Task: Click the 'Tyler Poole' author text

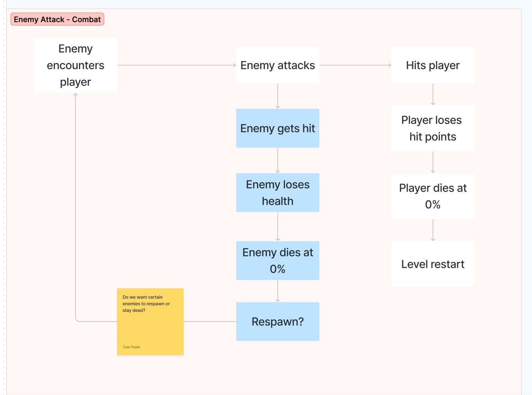Action: tap(131, 347)
